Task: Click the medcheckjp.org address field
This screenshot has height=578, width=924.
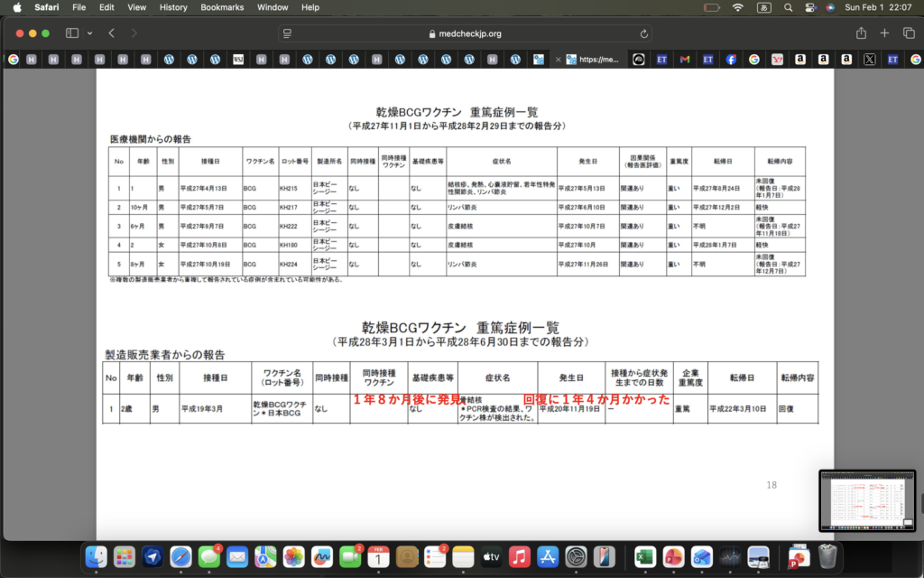Action: 465,33
